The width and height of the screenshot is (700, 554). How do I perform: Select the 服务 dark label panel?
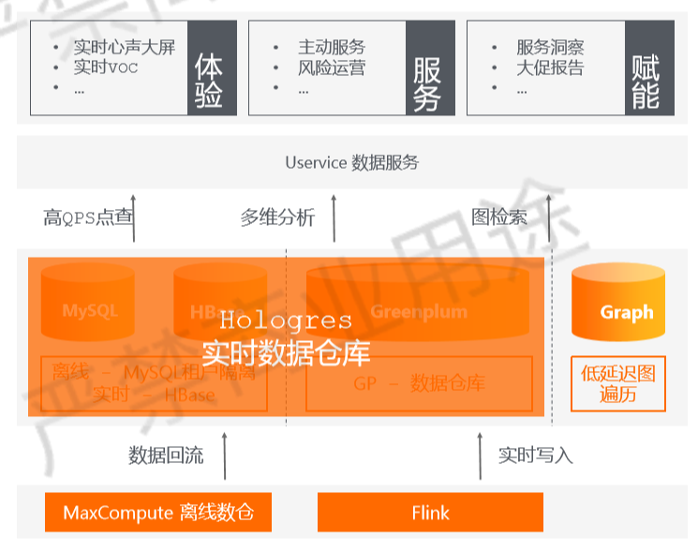[430, 68]
